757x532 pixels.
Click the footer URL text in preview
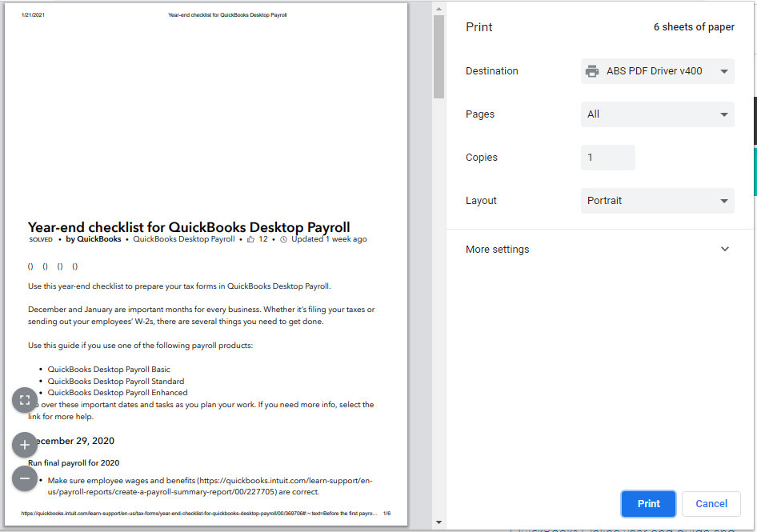(x=199, y=513)
